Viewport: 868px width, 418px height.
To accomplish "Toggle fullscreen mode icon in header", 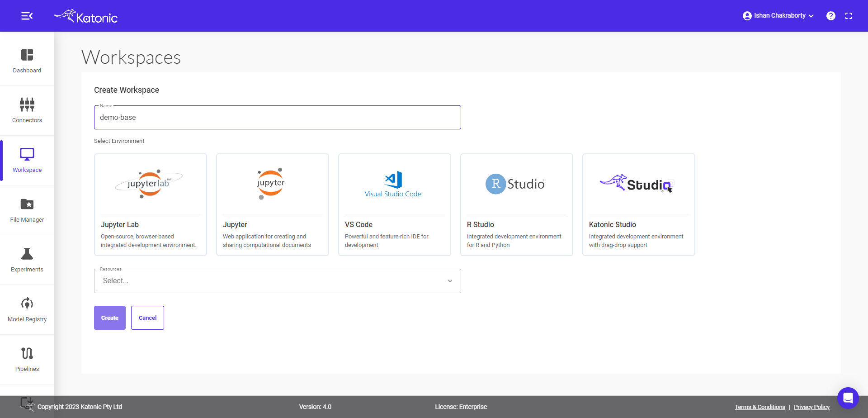I will click(x=849, y=16).
